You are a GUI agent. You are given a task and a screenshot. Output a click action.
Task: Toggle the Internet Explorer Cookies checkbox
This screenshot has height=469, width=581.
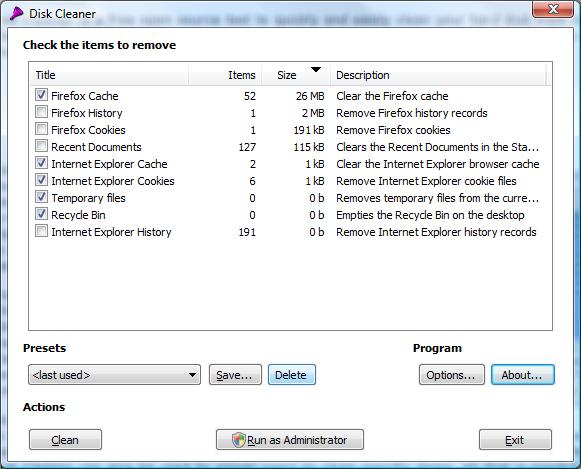pyautogui.click(x=41, y=180)
